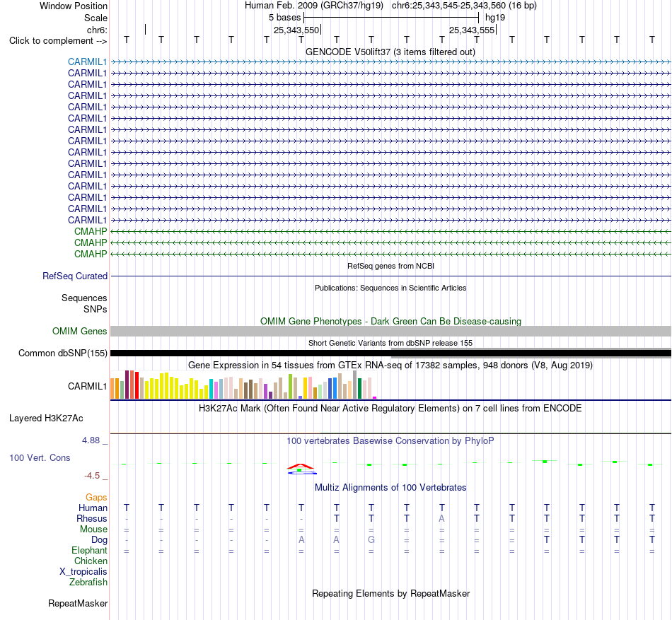Select the Human species row label
The width and height of the screenshot is (672, 620).
[x=93, y=508]
